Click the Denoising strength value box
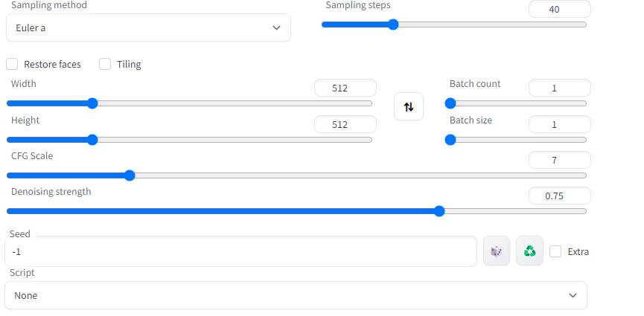644x316 pixels. [559, 196]
